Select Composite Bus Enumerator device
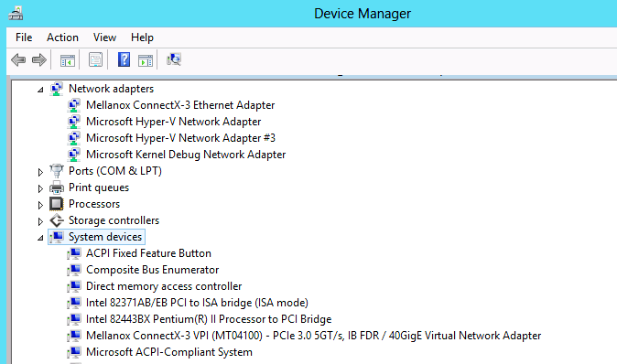 click(x=152, y=270)
